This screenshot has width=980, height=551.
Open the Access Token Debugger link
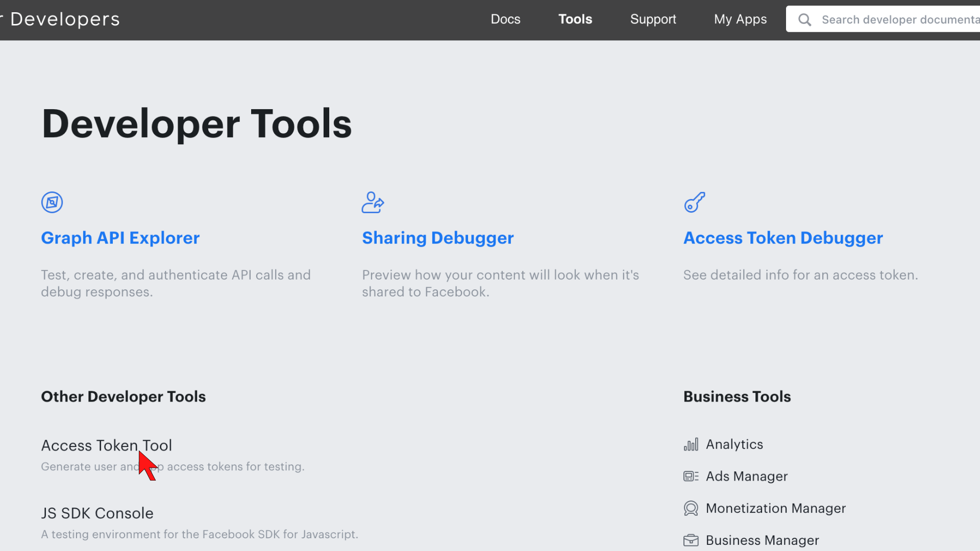coord(783,238)
